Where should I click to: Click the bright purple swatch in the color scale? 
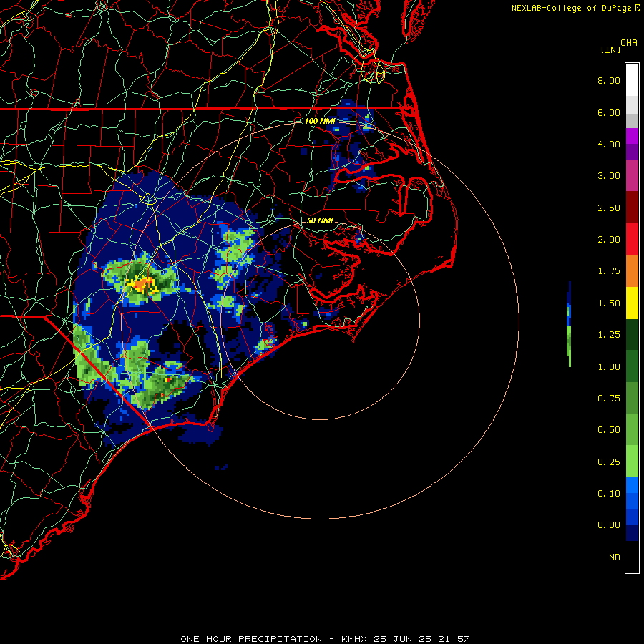[632, 136]
